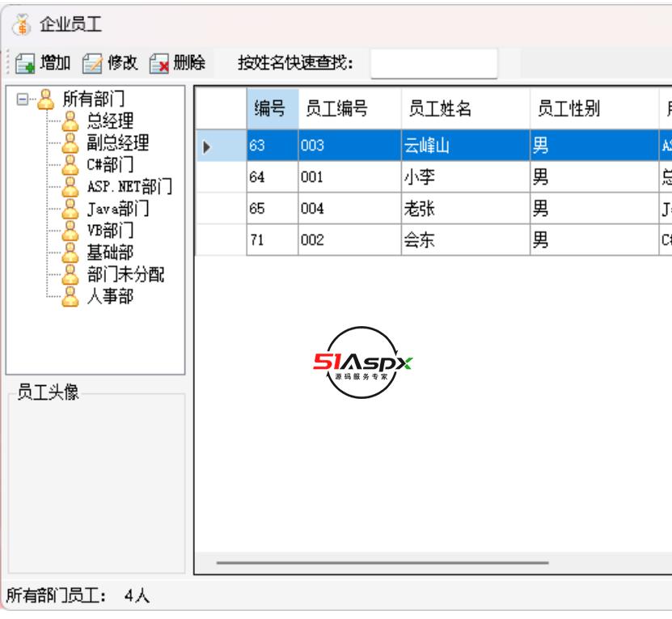Image resolution: width=672 pixels, height=619 pixels.
Task: Click the gender cell in 小李's row
Action: 594,177
